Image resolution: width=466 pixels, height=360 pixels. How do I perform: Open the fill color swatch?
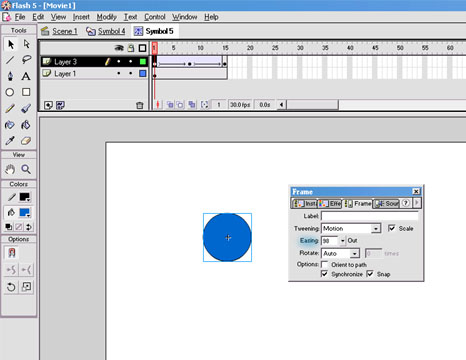tap(25, 213)
